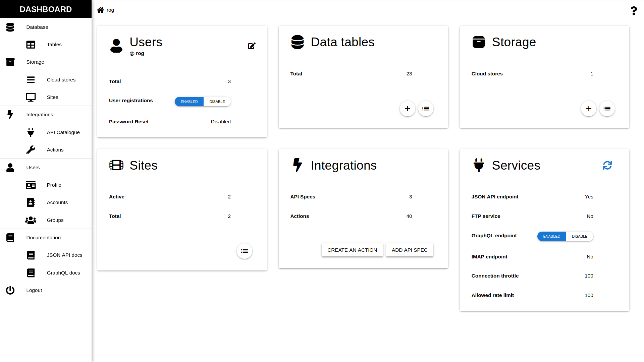Add a new cloud store with plus icon

pyautogui.click(x=588, y=109)
